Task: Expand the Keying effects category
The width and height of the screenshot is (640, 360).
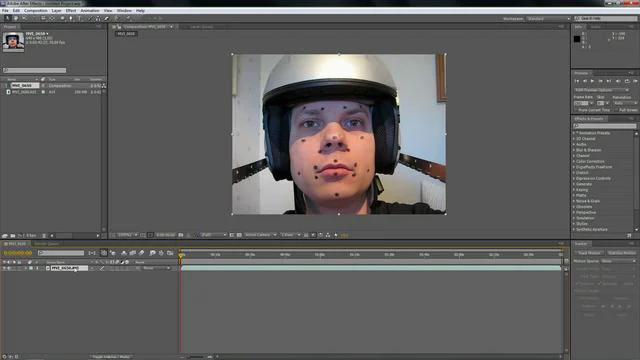Action: 574,190
